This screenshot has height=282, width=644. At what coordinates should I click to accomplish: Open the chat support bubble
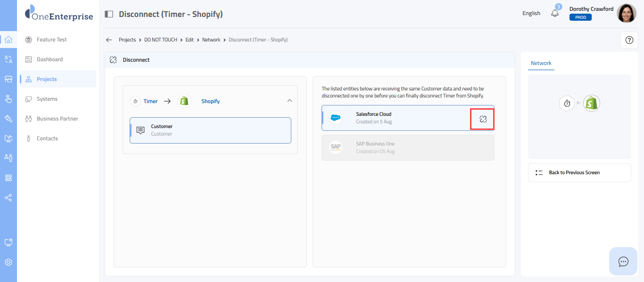pyautogui.click(x=623, y=261)
